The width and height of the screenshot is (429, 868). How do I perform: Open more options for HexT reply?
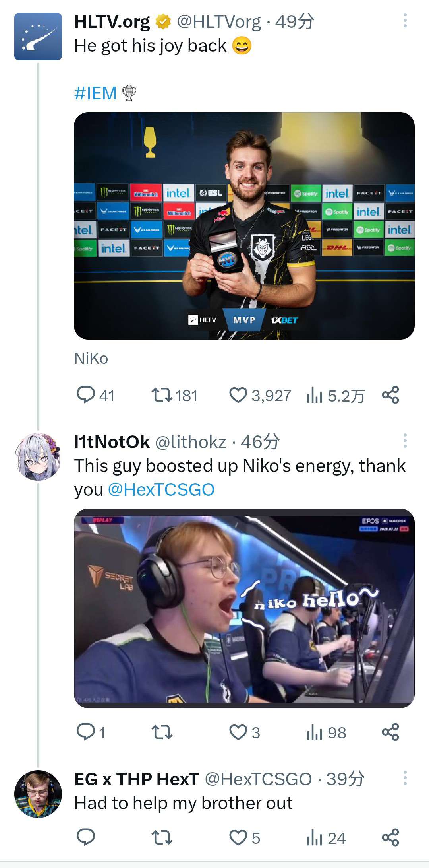pyautogui.click(x=405, y=778)
